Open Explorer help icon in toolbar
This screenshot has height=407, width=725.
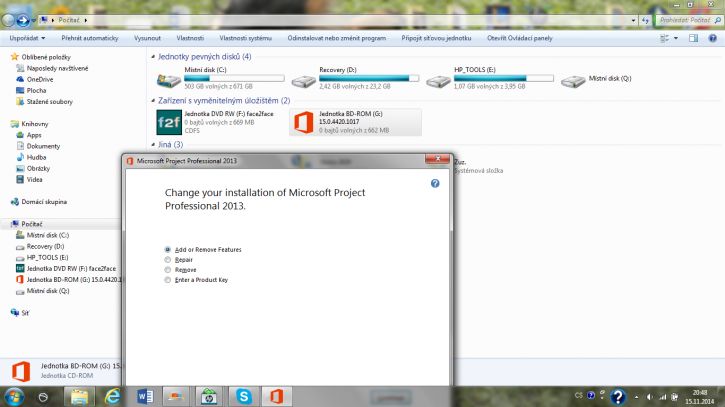click(x=713, y=38)
